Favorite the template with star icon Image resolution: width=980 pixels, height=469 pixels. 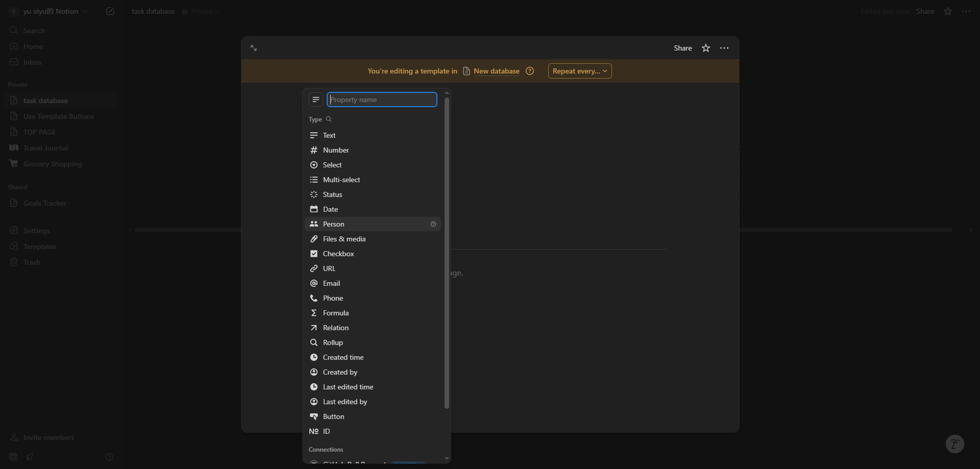[706, 48]
